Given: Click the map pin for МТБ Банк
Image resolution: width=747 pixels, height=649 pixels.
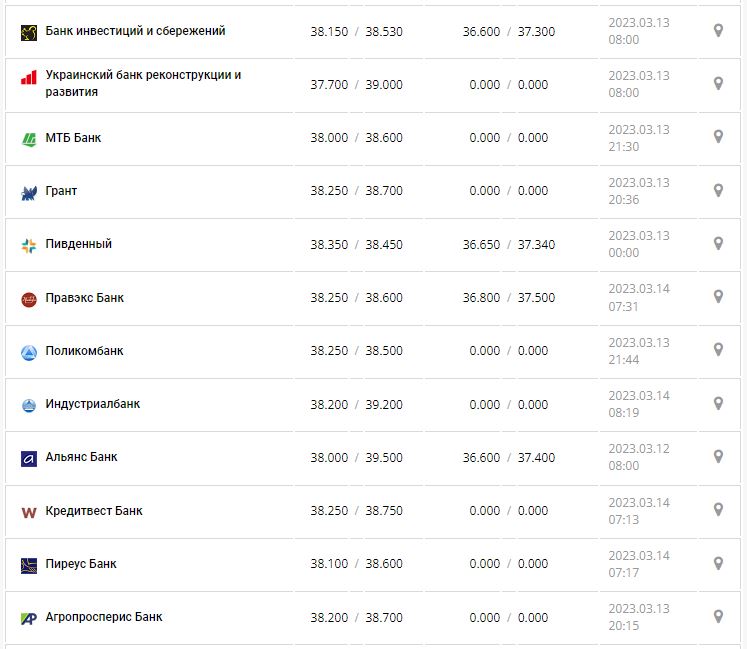Looking at the screenshot, I should pyautogui.click(x=718, y=137).
